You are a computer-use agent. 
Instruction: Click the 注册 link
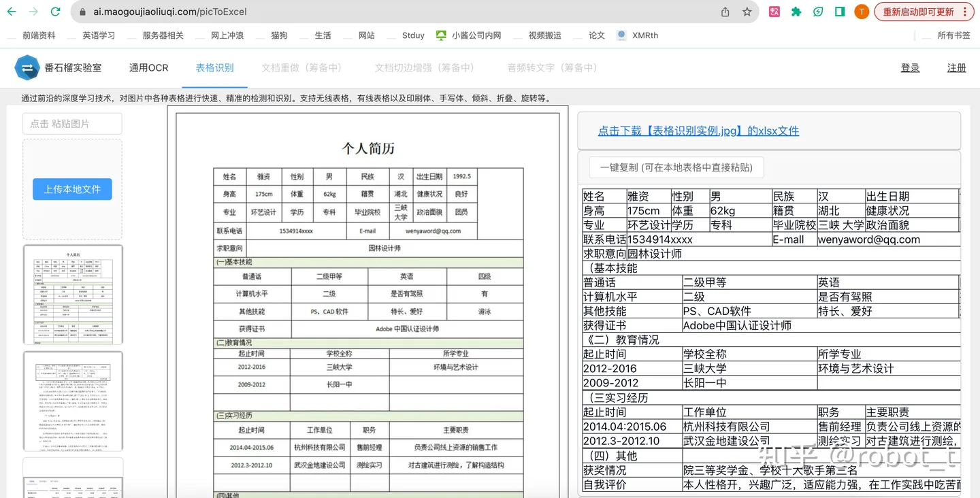(x=957, y=68)
